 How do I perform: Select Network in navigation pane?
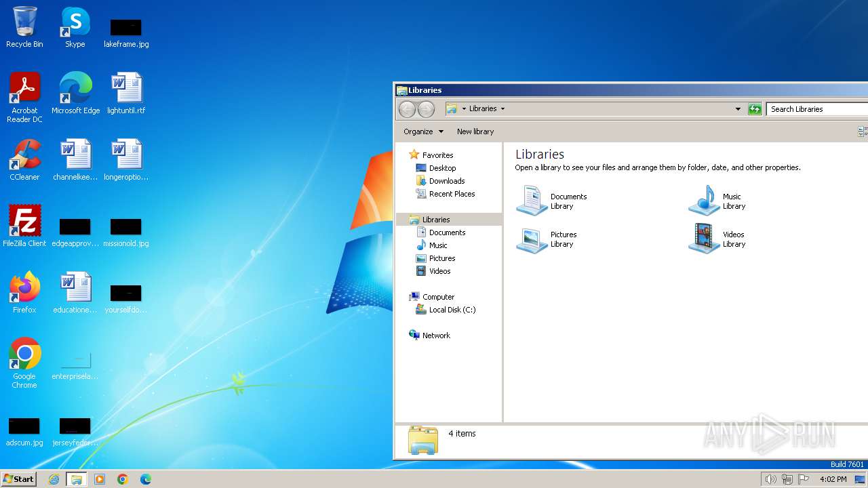point(436,335)
